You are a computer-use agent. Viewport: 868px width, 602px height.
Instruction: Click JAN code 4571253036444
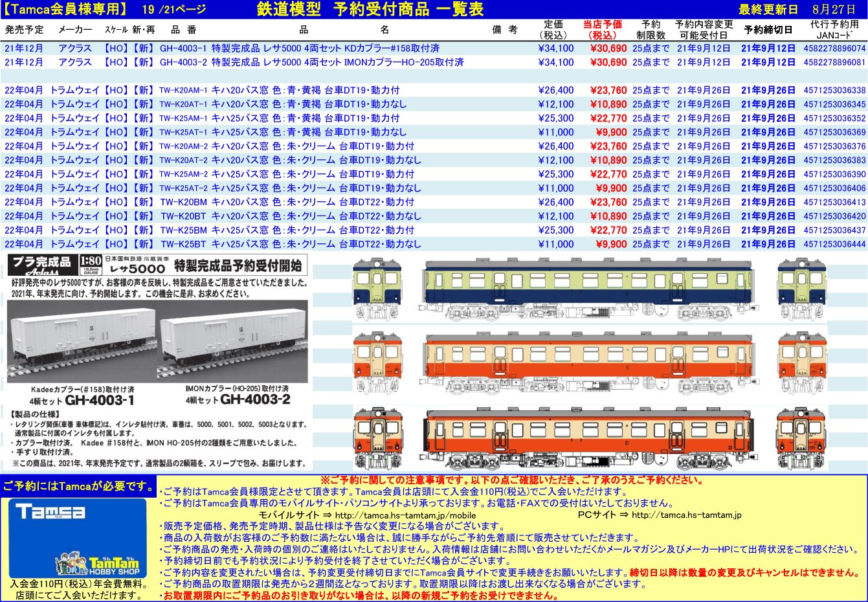point(834,244)
